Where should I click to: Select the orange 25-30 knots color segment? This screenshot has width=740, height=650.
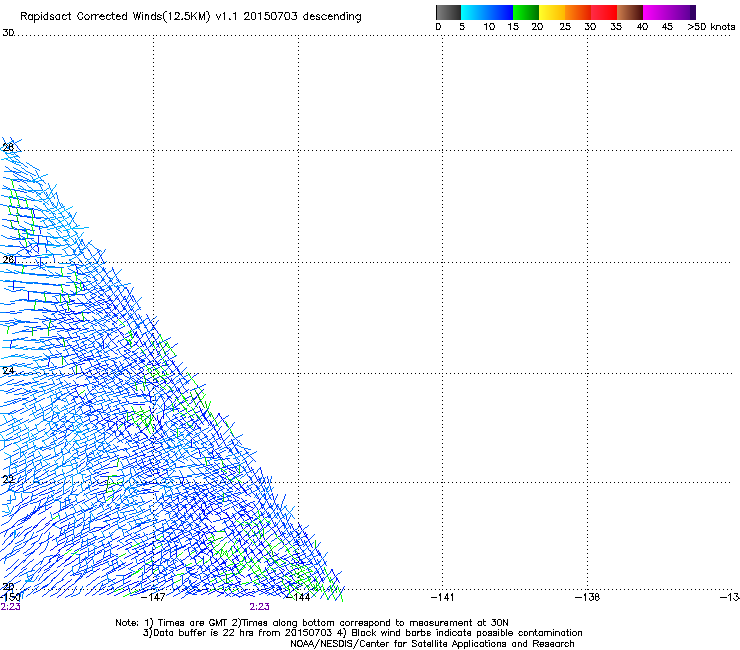578,12
